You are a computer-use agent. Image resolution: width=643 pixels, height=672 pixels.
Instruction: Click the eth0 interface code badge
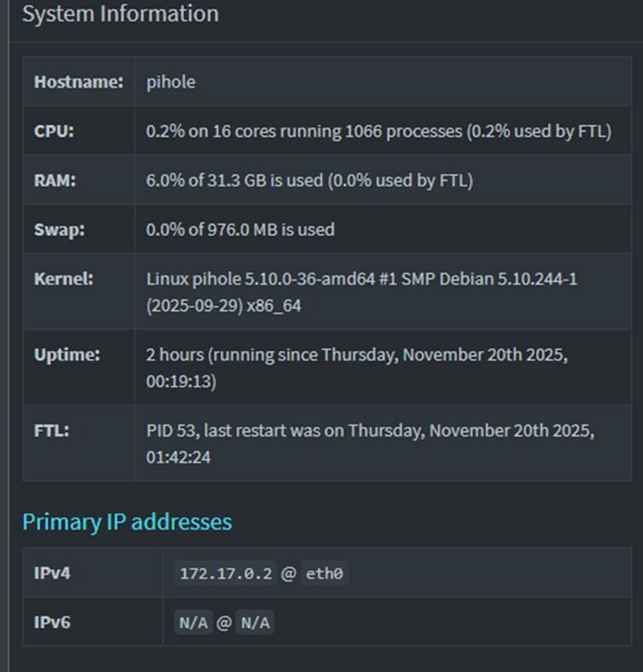[324, 574]
